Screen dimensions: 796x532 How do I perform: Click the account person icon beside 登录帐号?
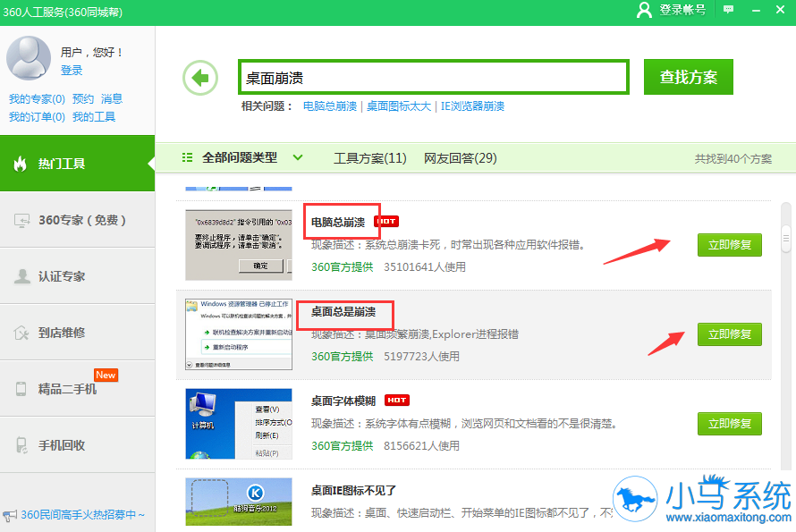tap(644, 10)
